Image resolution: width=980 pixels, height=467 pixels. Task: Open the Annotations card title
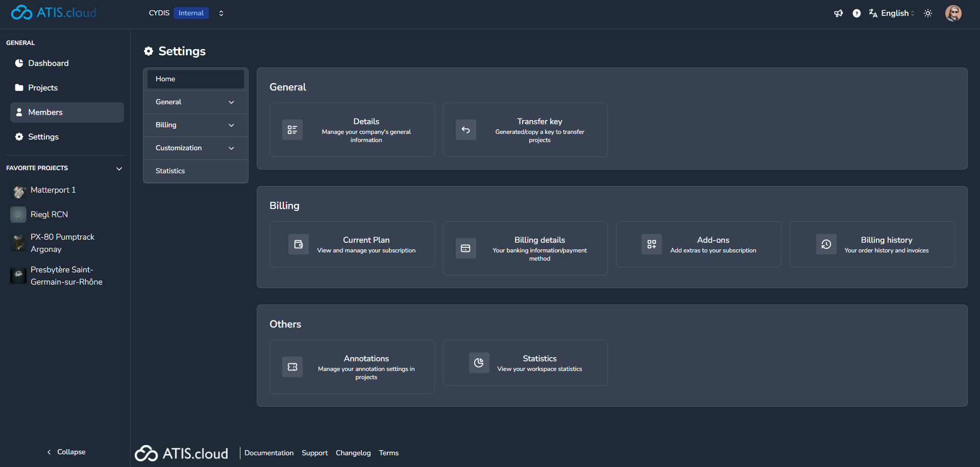pos(366,359)
